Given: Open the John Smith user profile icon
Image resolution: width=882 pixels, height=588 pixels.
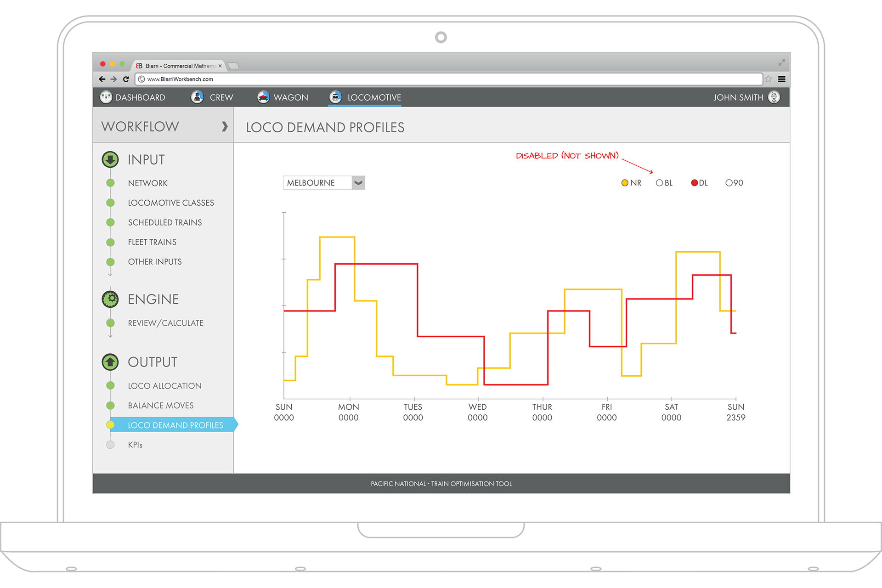Looking at the screenshot, I should coord(774,97).
